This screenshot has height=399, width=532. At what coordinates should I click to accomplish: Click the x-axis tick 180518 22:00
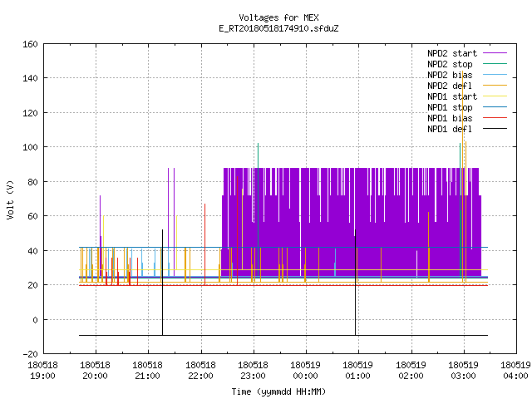[x=201, y=371]
